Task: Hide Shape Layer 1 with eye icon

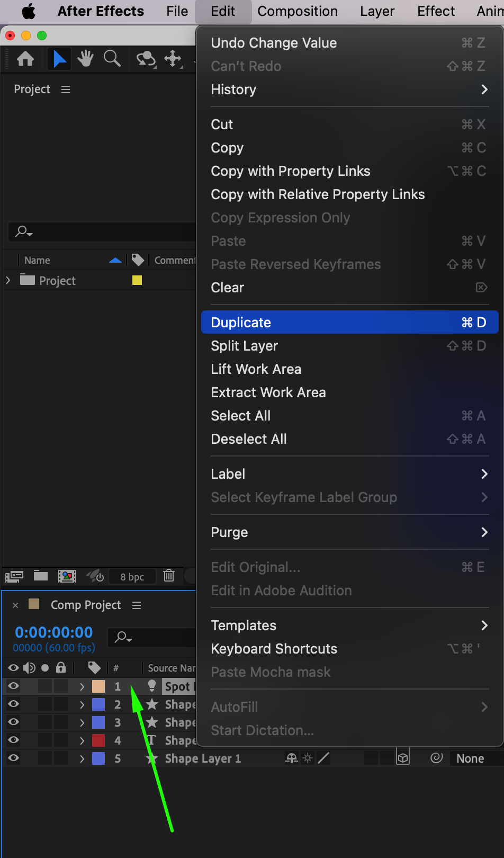Action: pos(14,758)
